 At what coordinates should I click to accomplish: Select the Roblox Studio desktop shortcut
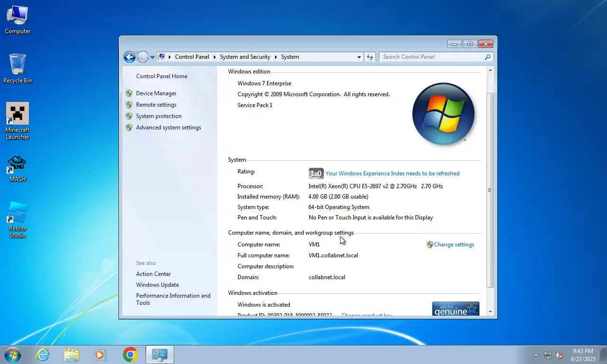18,220
